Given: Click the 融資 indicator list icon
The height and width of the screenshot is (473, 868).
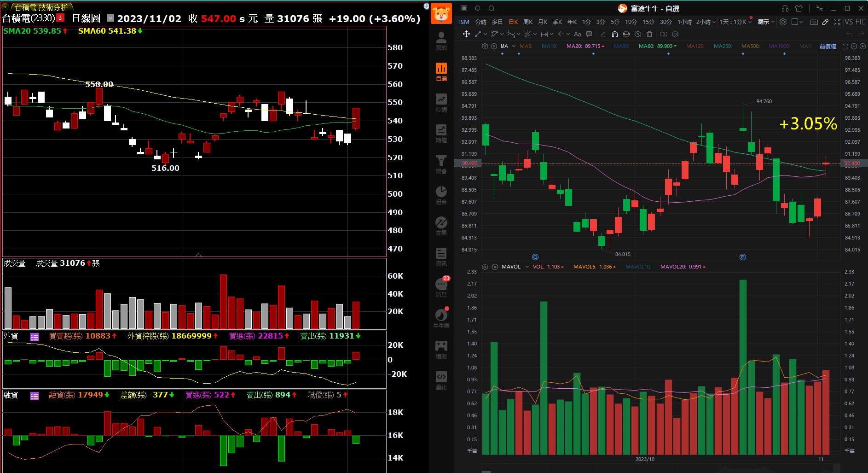Looking at the screenshot, I should (x=35, y=396).
